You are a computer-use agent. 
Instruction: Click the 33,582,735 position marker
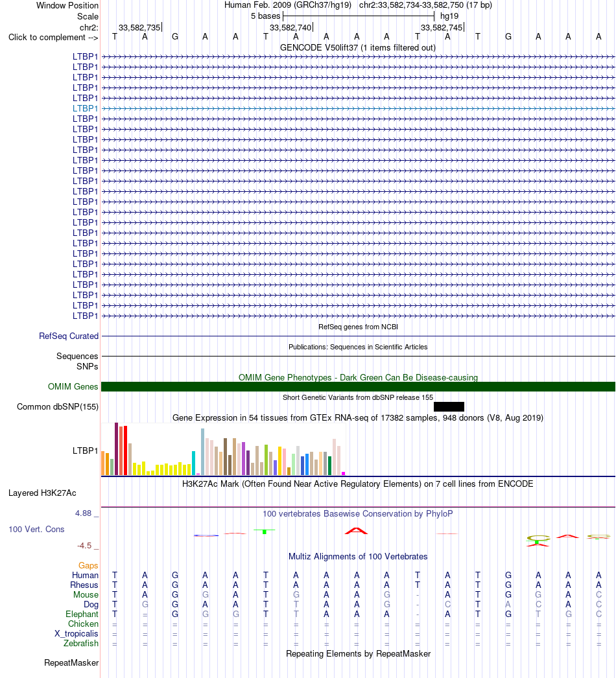[139, 28]
